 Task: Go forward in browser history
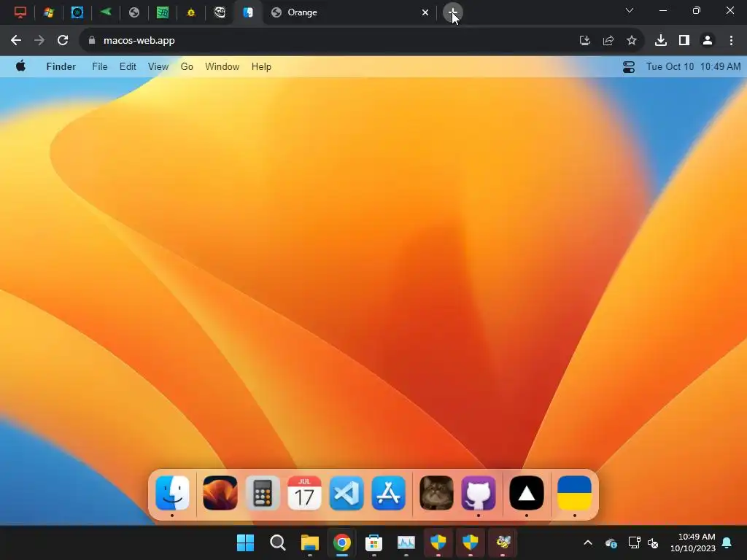(39, 41)
